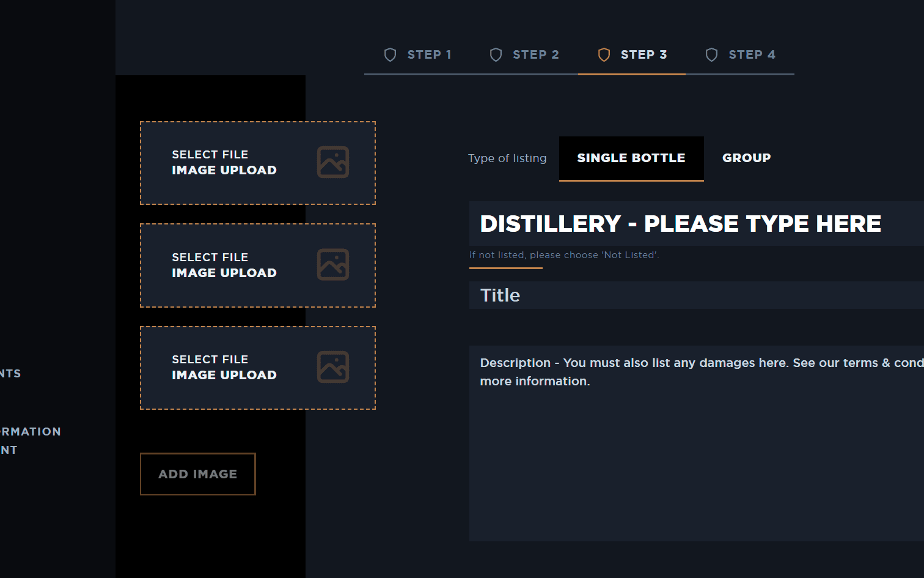Click the first SELECT FILE IMAGE UPLOAD text
Viewport: 924px width, 578px height.
[224, 163]
